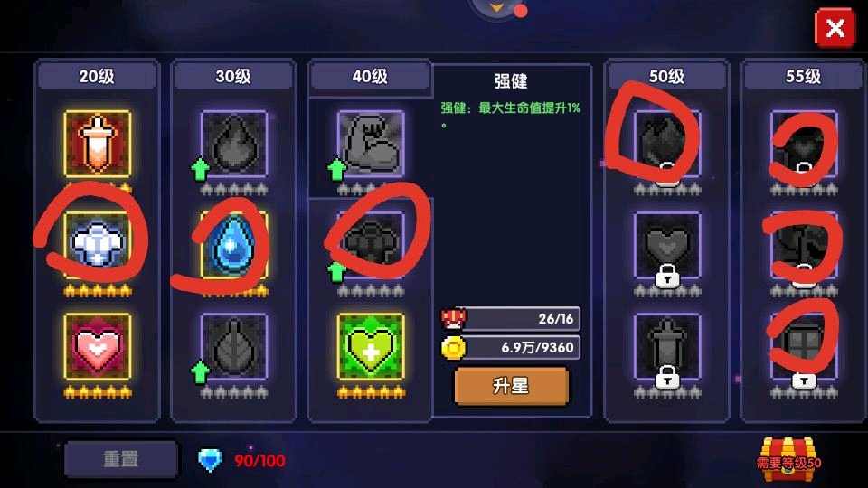868x488 pixels.
Task: Click the 重置 reset button
Action: (121, 459)
